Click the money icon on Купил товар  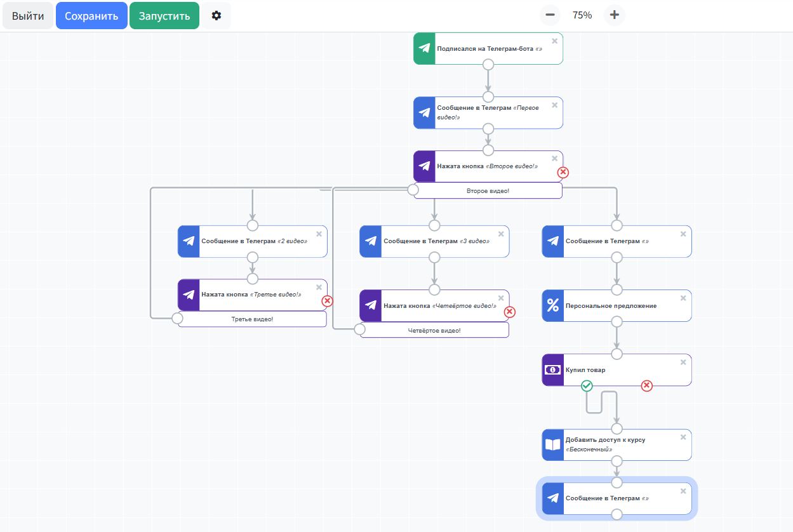coord(553,370)
